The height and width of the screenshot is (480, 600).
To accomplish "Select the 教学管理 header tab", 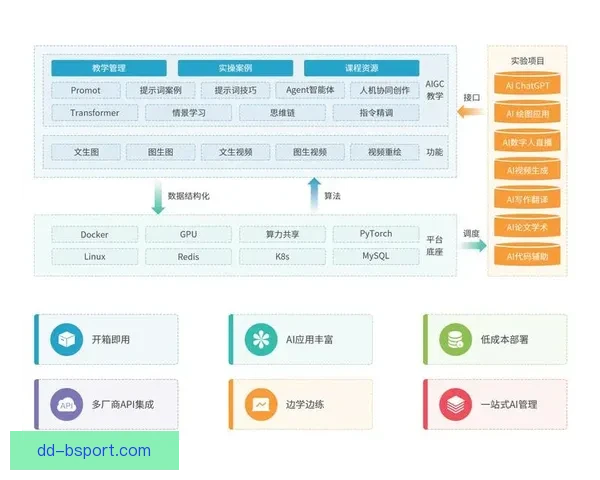I will point(109,68).
